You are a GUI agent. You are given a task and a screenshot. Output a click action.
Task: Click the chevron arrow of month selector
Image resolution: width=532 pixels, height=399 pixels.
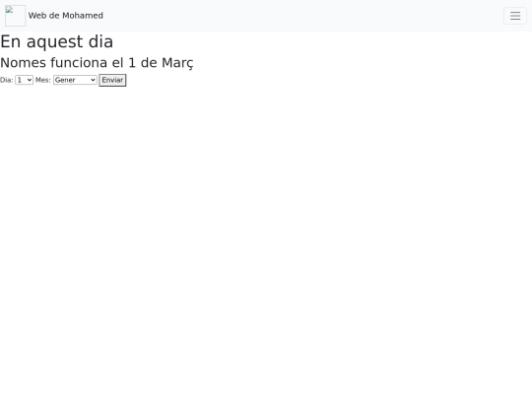[93, 80]
